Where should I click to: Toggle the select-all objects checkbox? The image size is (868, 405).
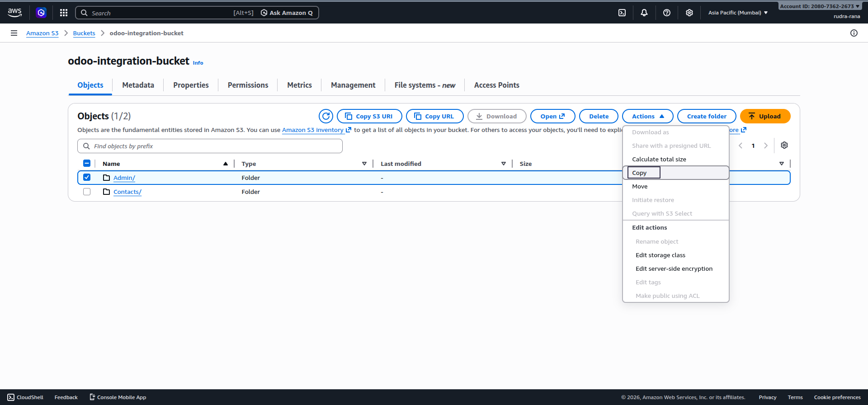(x=87, y=163)
